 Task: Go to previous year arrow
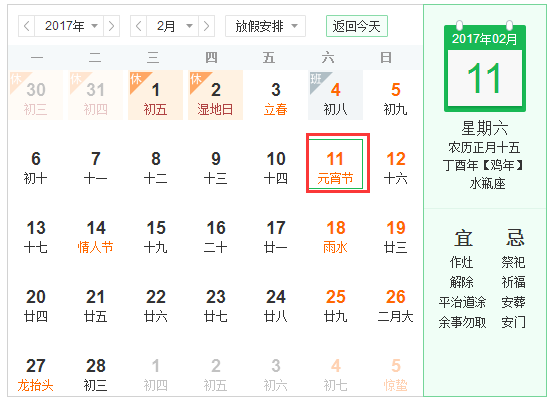[27, 26]
